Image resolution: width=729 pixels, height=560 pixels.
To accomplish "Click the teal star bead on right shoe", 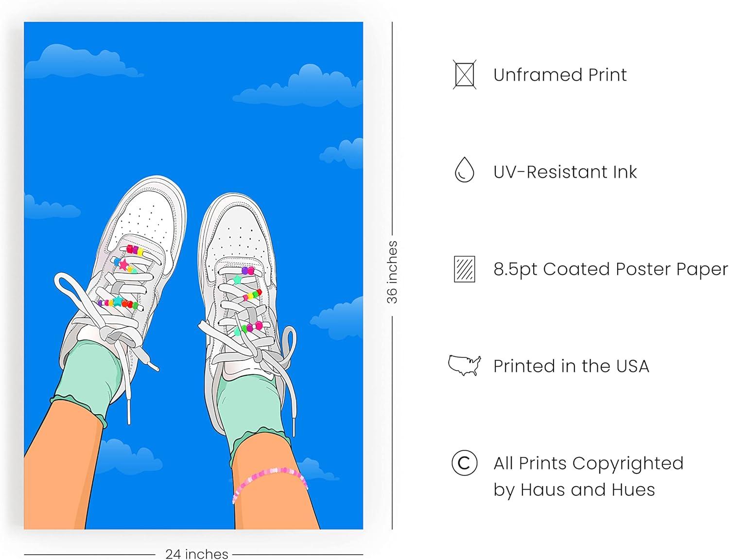I will (237, 280).
